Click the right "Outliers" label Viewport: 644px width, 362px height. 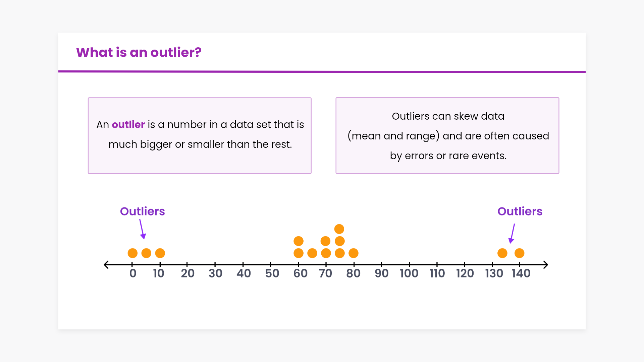pos(520,211)
